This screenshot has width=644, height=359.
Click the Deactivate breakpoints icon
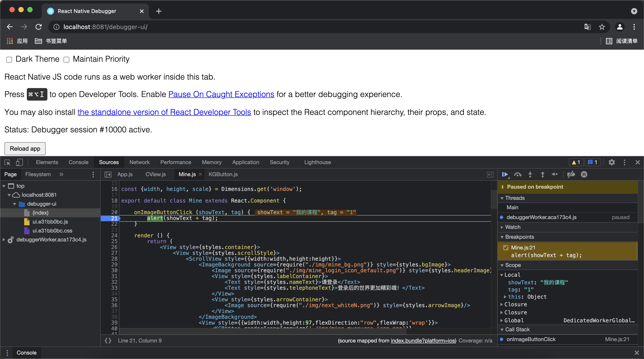click(571, 175)
